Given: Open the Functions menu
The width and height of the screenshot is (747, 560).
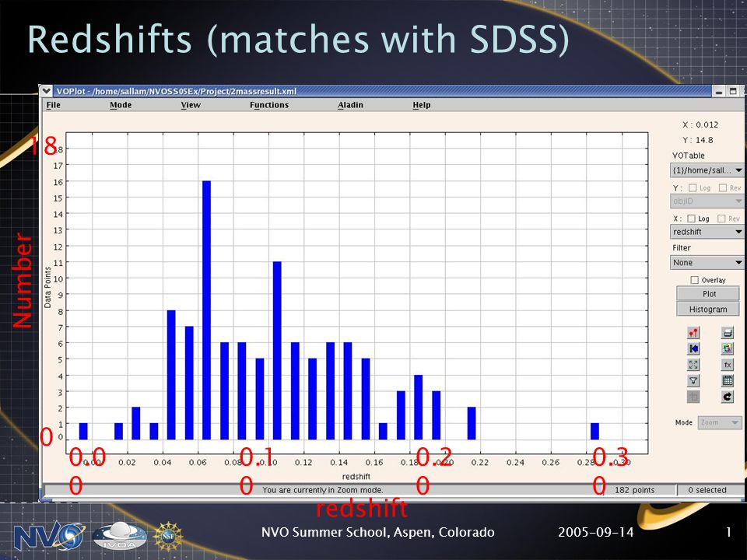Looking at the screenshot, I should 269,105.
